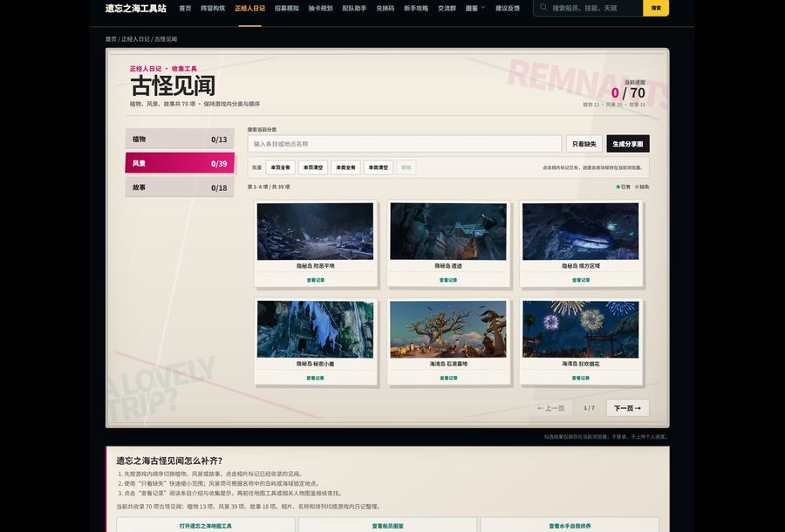Click the 遗忘之海工具站 site logo
The width and height of the screenshot is (785, 532).
click(136, 8)
